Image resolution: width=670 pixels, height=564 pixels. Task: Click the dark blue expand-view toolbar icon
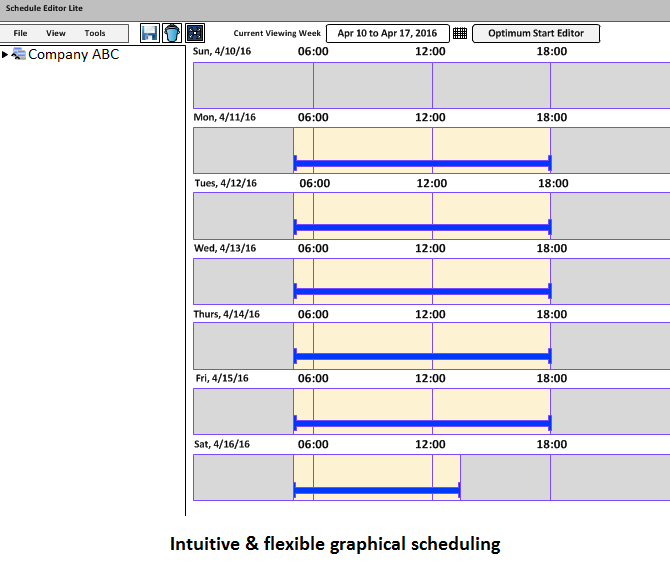(x=195, y=33)
